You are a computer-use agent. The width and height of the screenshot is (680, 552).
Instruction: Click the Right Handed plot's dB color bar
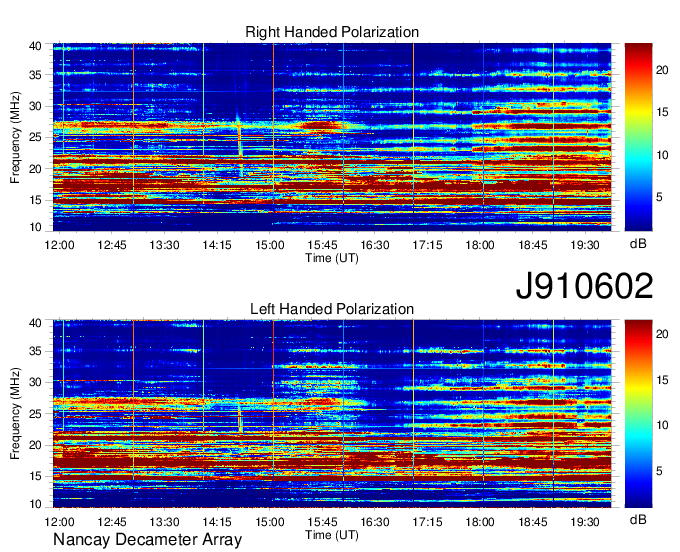click(638, 137)
